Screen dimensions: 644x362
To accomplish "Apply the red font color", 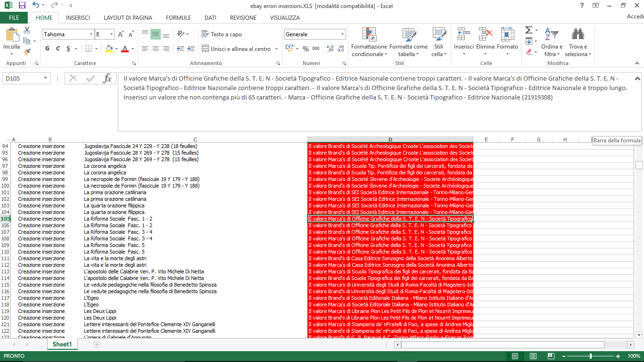I will click(x=125, y=49).
